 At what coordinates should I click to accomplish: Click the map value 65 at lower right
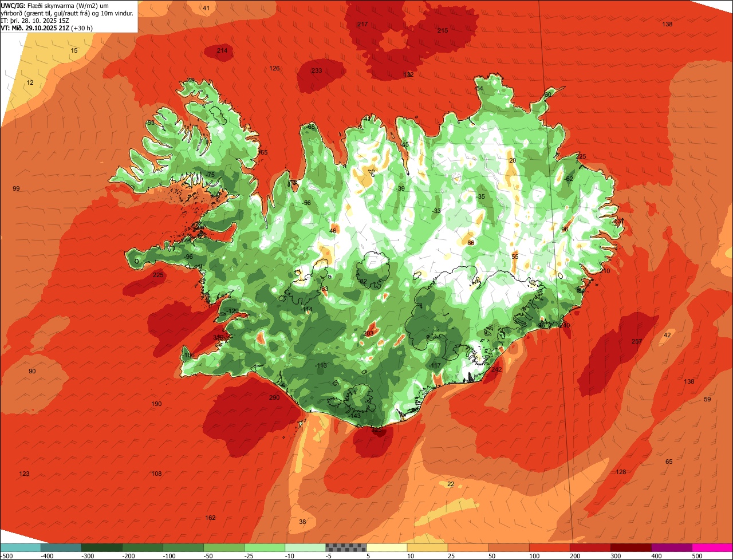click(669, 462)
